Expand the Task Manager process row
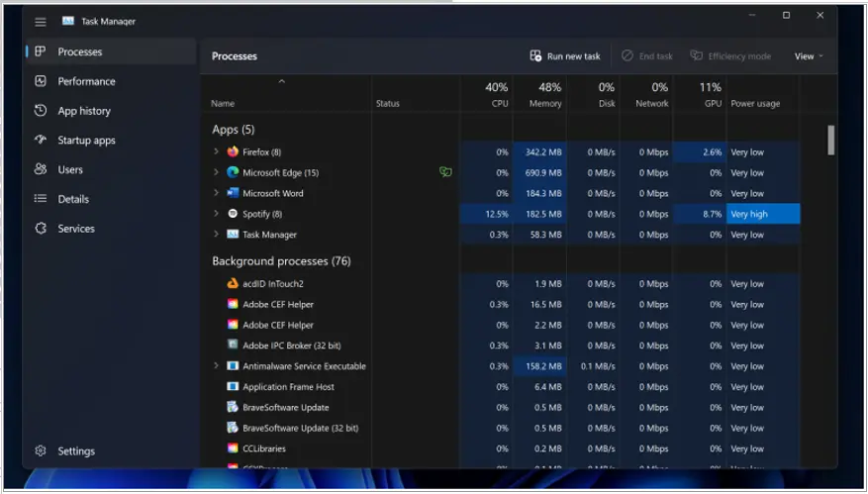This screenshot has width=868, height=494. pos(216,235)
